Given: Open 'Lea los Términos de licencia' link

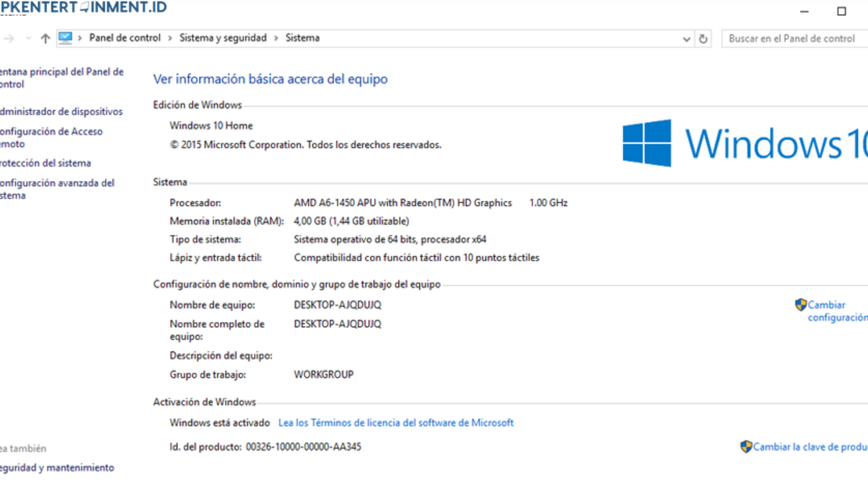Looking at the screenshot, I should point(396,423).
